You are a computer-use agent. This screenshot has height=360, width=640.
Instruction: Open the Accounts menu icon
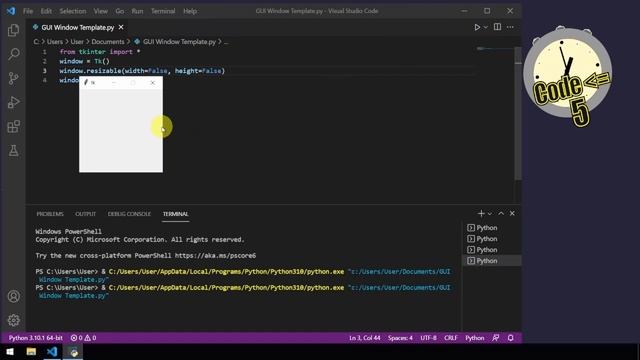coord(13,296)
